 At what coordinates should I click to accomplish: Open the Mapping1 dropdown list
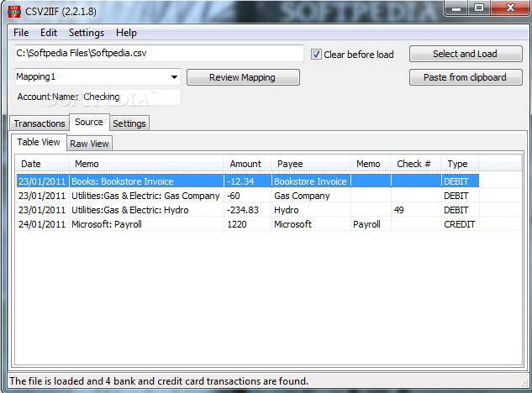pyautogui.click(x=174, y=77)
